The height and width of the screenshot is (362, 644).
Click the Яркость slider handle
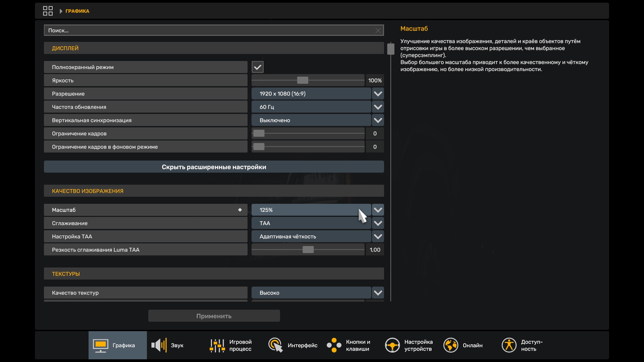(303, 80)
